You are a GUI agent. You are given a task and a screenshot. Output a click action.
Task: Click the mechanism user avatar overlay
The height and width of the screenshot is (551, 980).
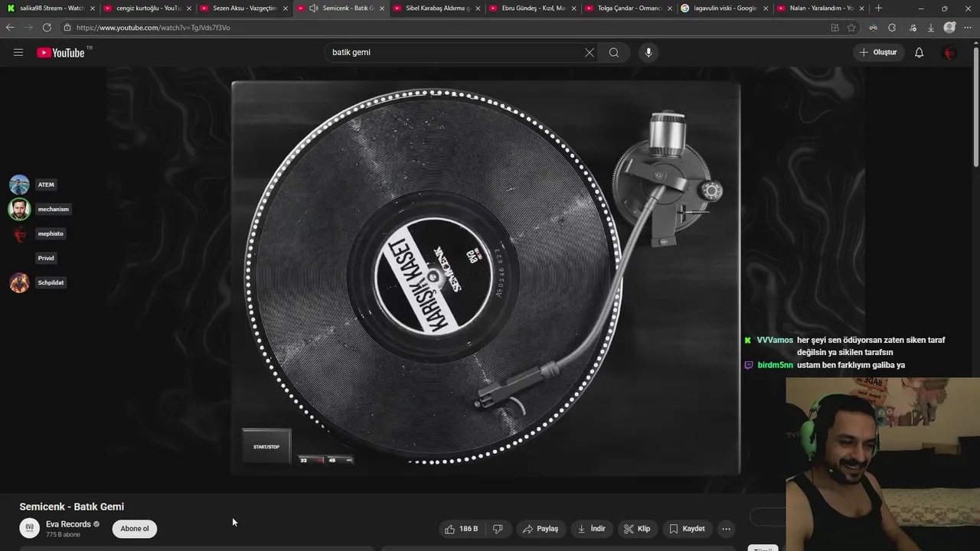[19, 209]
